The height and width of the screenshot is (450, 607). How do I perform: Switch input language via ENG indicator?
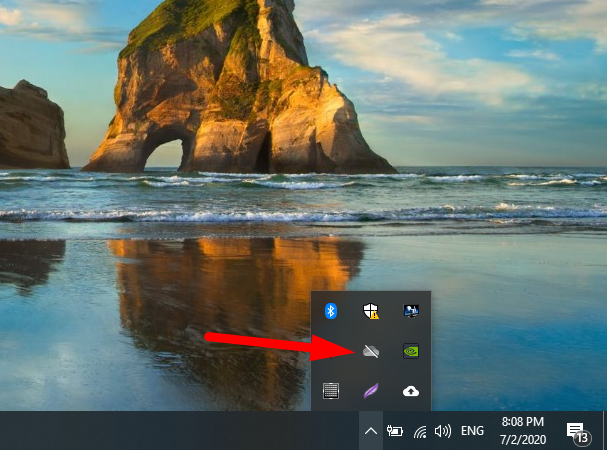pos(472,431)
